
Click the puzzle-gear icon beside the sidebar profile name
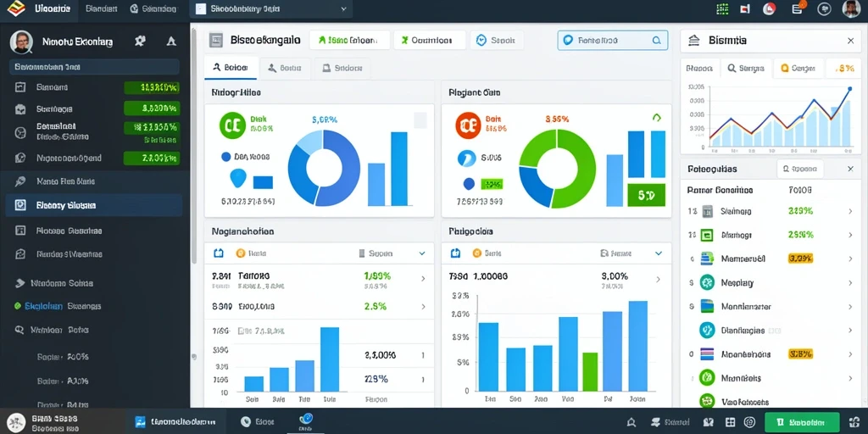coord(140,41)
